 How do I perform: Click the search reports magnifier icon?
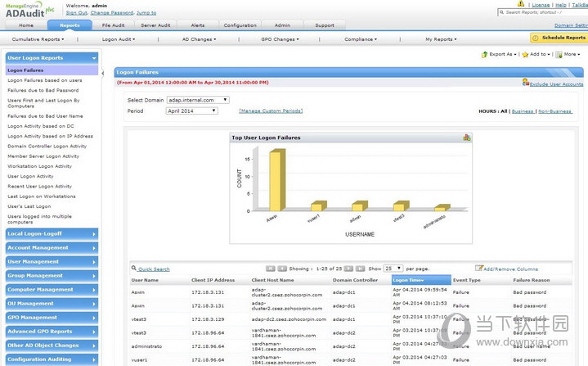pos(501,12)
